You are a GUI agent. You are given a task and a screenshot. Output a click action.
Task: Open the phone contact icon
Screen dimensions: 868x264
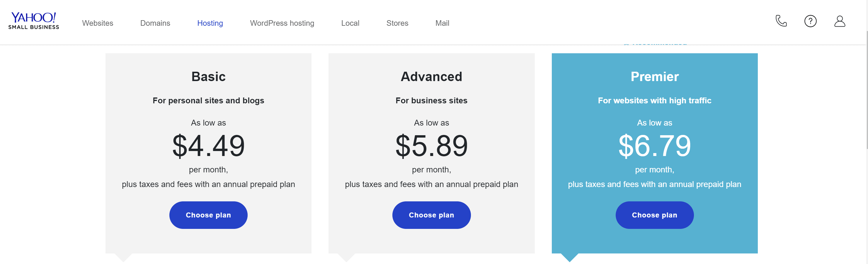pyautogui.click(x=781, y=21)
